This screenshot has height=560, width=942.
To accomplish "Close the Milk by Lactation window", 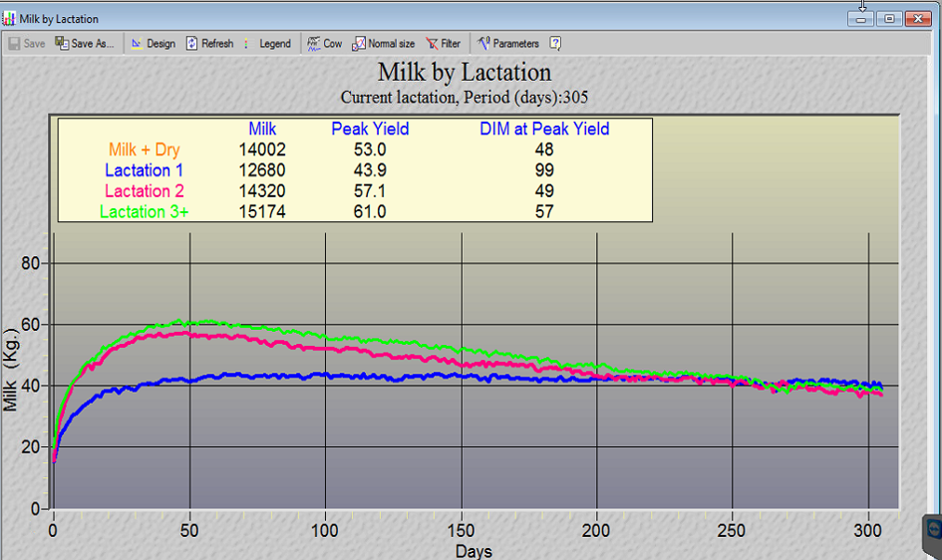I will pos(918,19).
